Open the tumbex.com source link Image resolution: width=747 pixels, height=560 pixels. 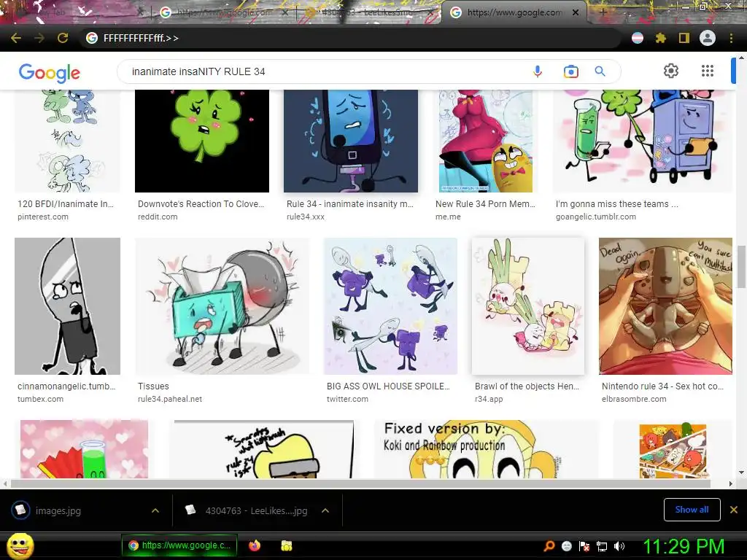pyautogui.click(x=41, y=399)
